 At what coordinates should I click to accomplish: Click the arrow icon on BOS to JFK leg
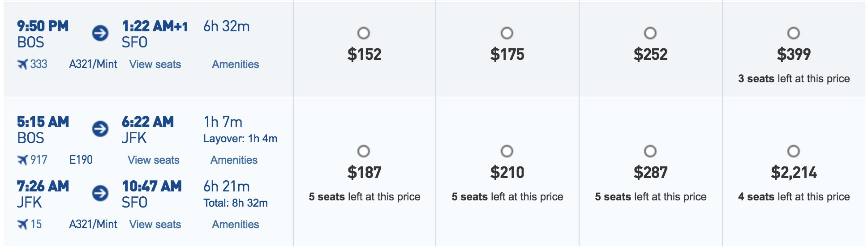(100, 129)
